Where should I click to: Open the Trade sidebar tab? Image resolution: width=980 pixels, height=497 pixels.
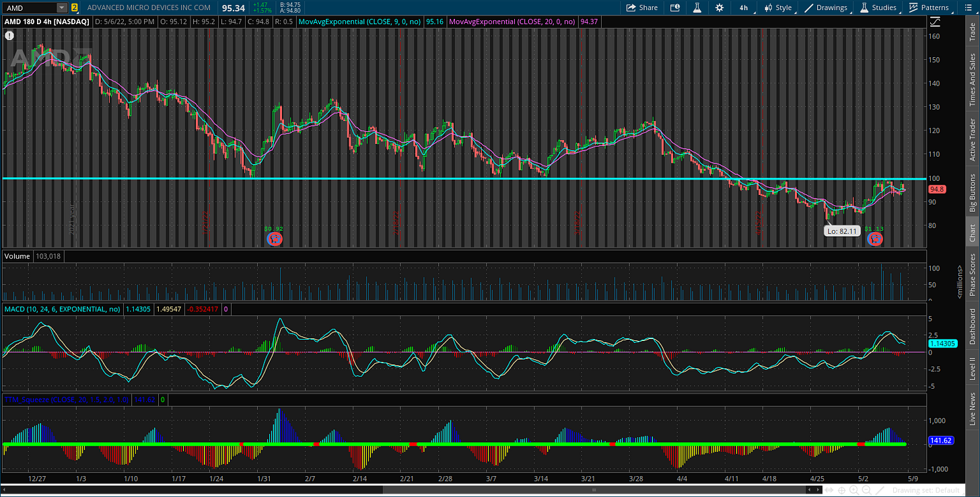971,32
